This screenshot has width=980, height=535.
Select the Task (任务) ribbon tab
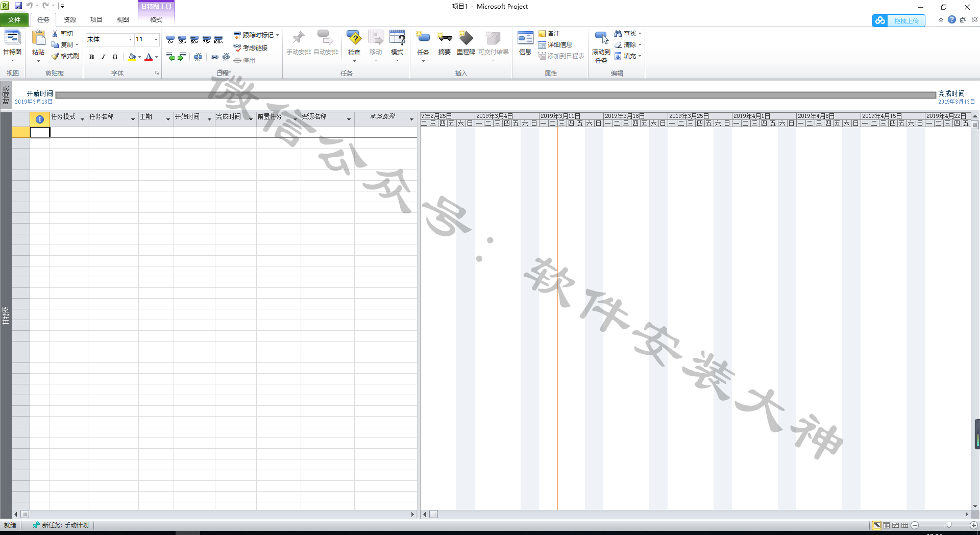(43, 19)
